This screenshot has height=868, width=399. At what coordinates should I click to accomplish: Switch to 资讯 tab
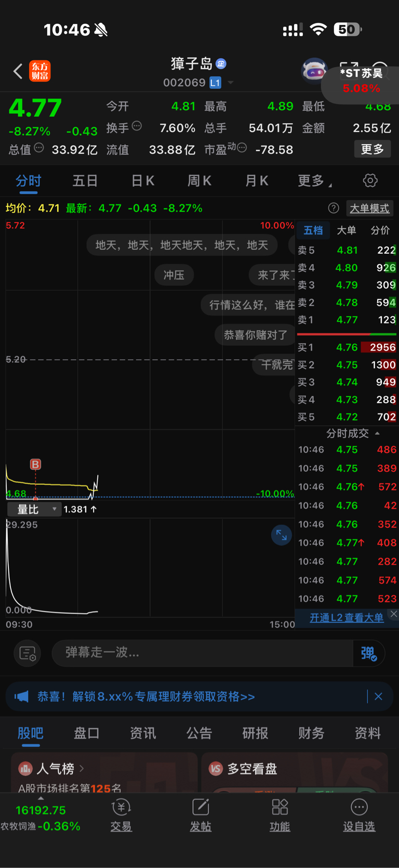click(143, 733)
